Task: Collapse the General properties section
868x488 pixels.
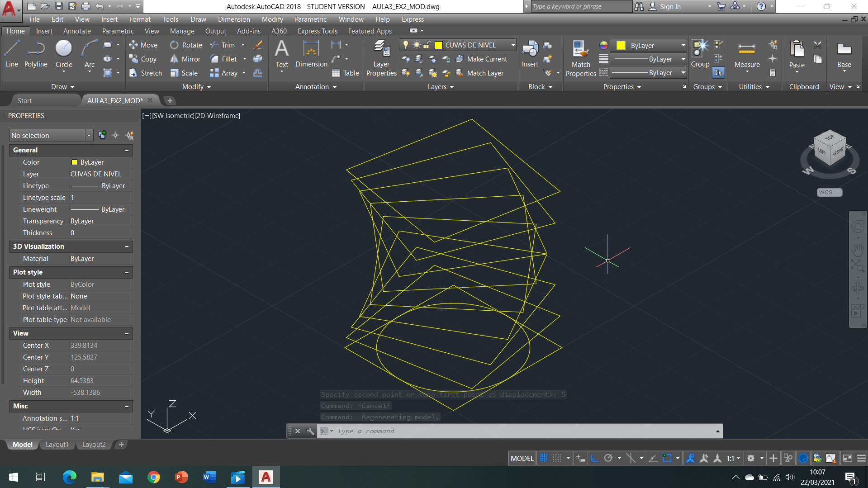Action: coord(127,150)
